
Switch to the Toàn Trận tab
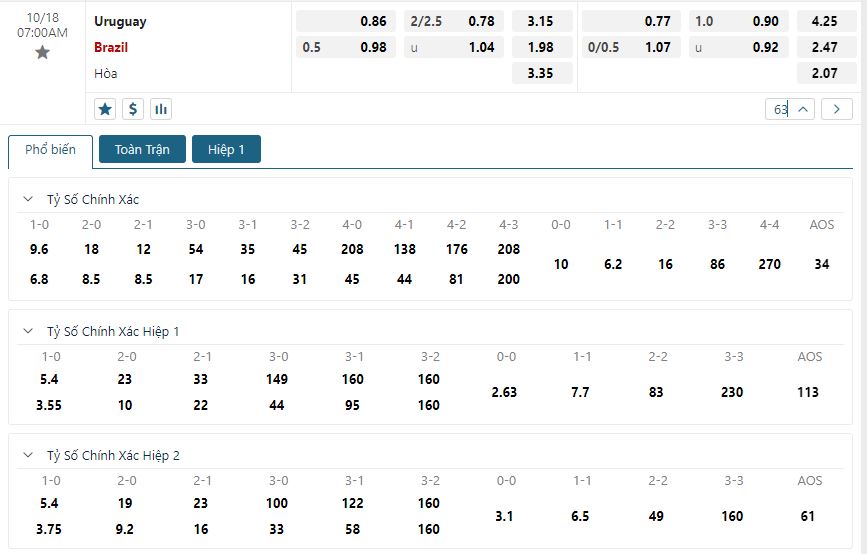point(142,149)
